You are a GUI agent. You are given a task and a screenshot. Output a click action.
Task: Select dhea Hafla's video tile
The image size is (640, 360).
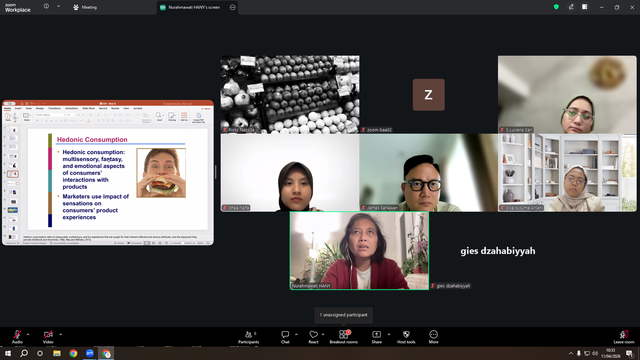tap(290, 173)
